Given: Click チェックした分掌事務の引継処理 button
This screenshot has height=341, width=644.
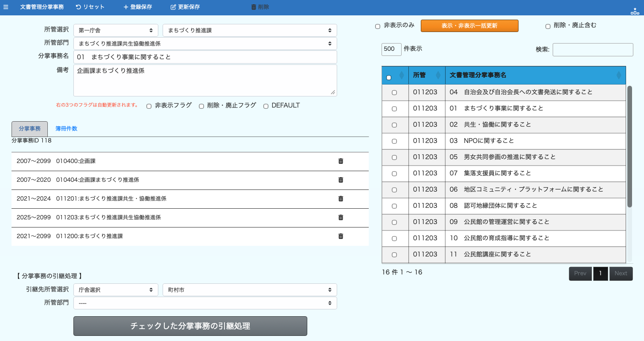Looking at the screenshot, I should 190,326.
